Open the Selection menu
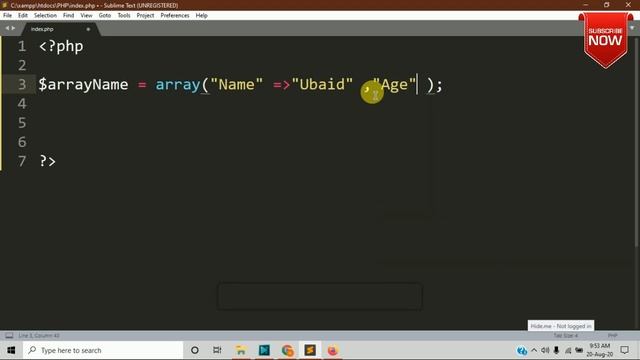The width and height of the screenshot is (640, 360). (45, 16)
